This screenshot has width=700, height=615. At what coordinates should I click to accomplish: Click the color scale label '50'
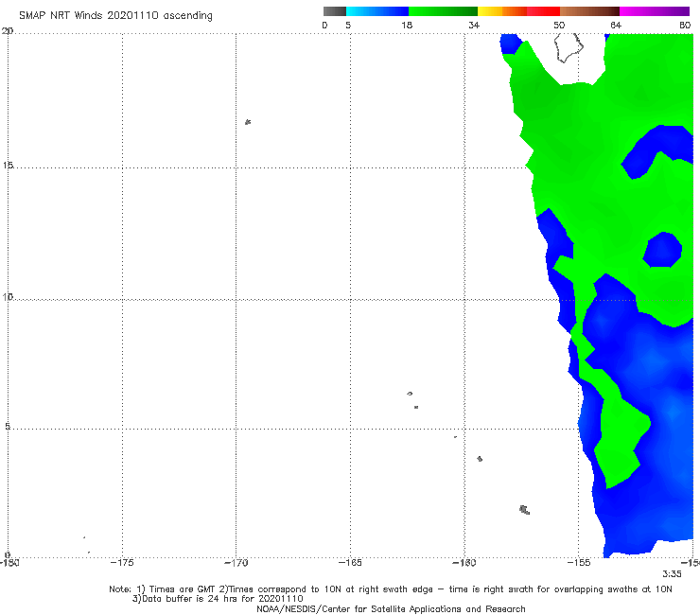tap(559, 25)
